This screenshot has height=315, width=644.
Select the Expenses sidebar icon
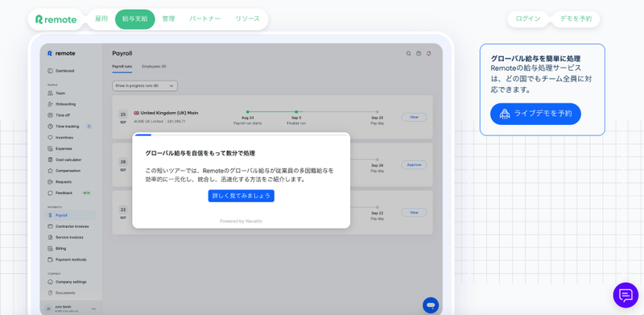click(50, 148)
